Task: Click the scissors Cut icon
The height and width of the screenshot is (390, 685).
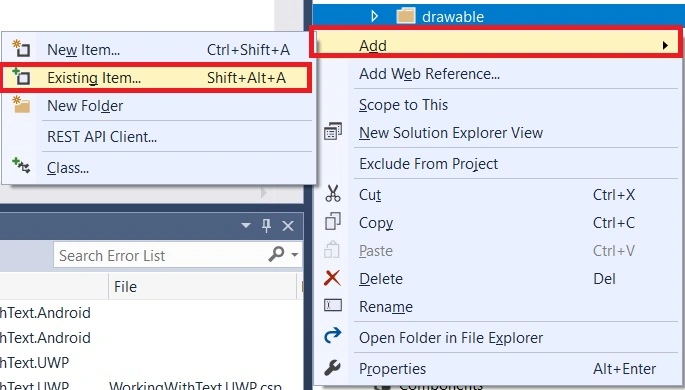Action: 332,193
